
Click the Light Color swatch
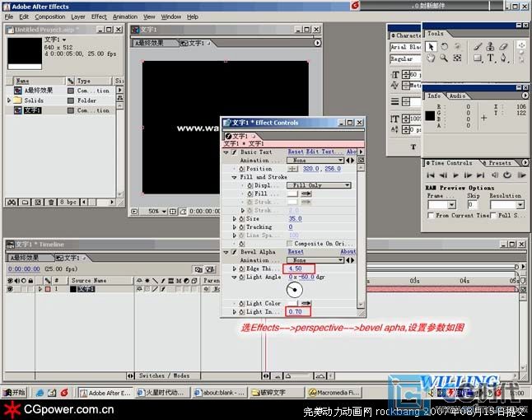click(292, 303)
